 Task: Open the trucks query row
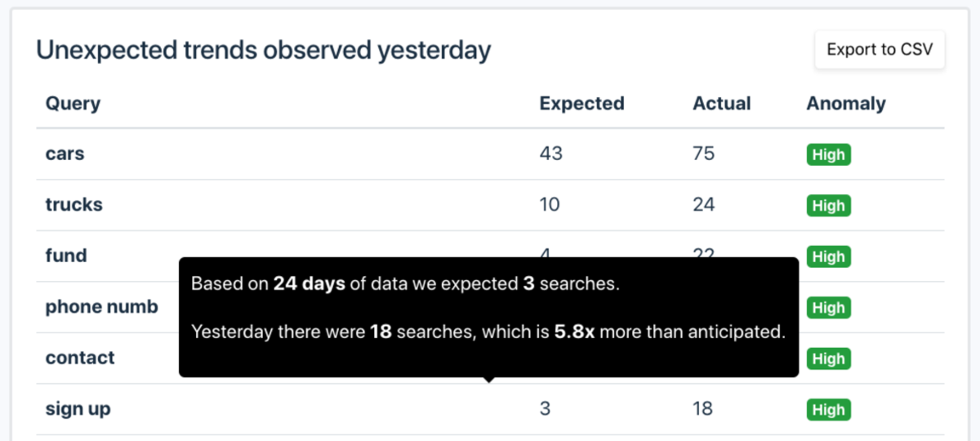click(490, 205)
